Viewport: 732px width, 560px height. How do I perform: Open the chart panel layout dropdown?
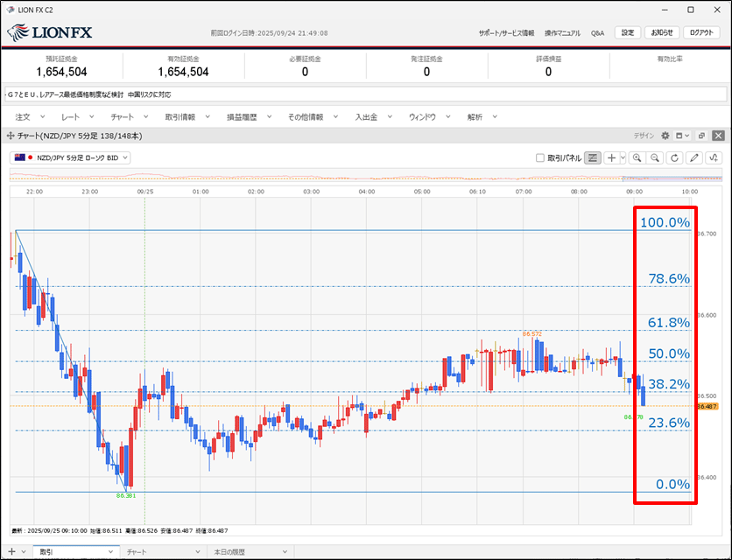(x=682, y=136)
